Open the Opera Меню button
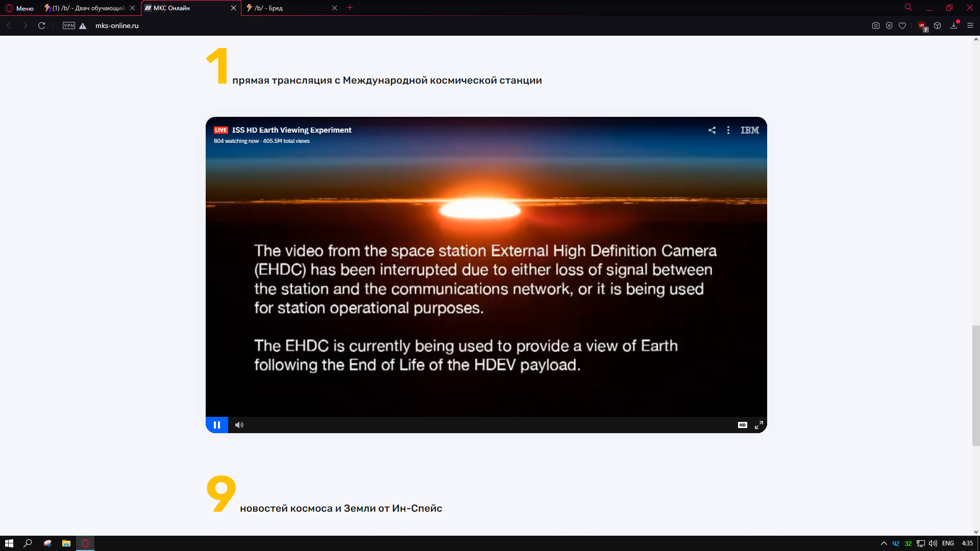The height and width of the screenshot is (551, 980). click(19, 8)
